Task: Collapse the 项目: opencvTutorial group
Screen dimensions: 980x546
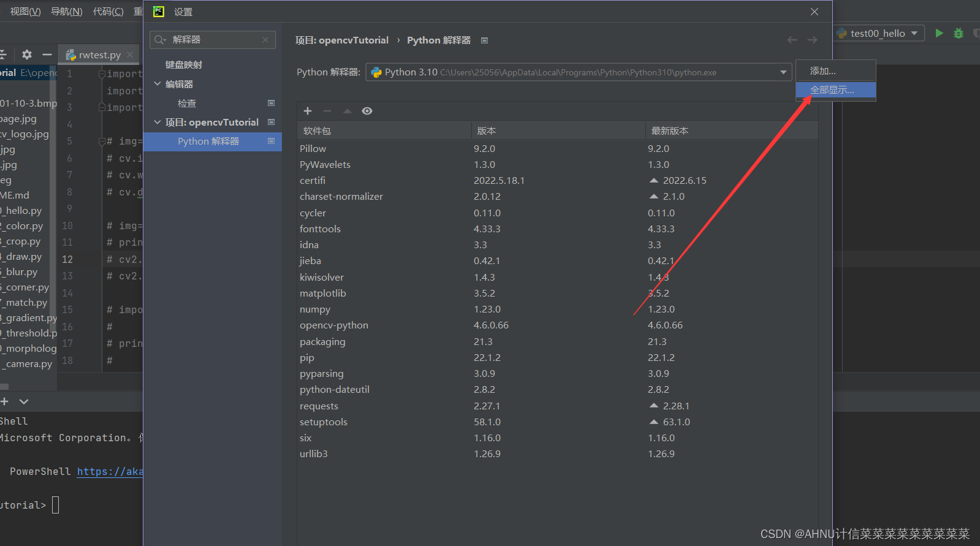Action: coord(158,122)
